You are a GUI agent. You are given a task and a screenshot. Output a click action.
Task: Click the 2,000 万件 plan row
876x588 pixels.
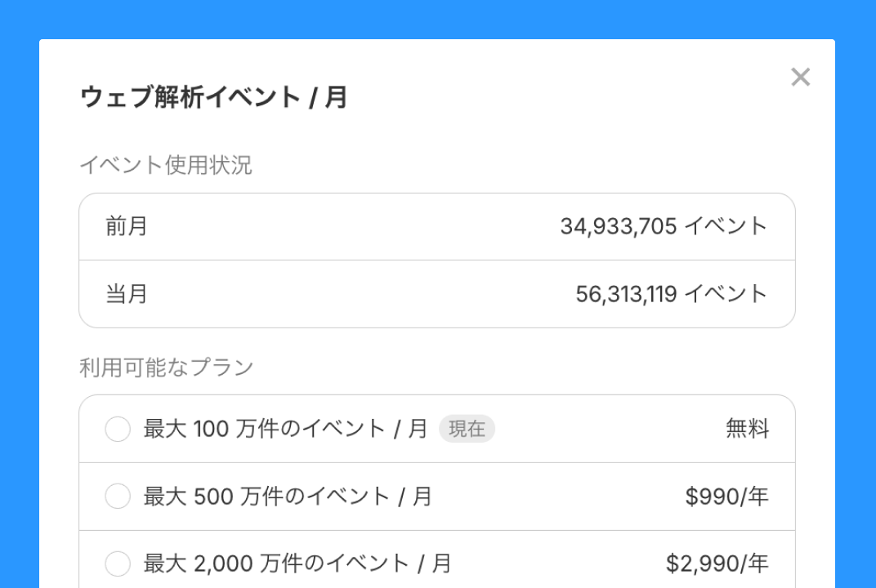[294, 563]
